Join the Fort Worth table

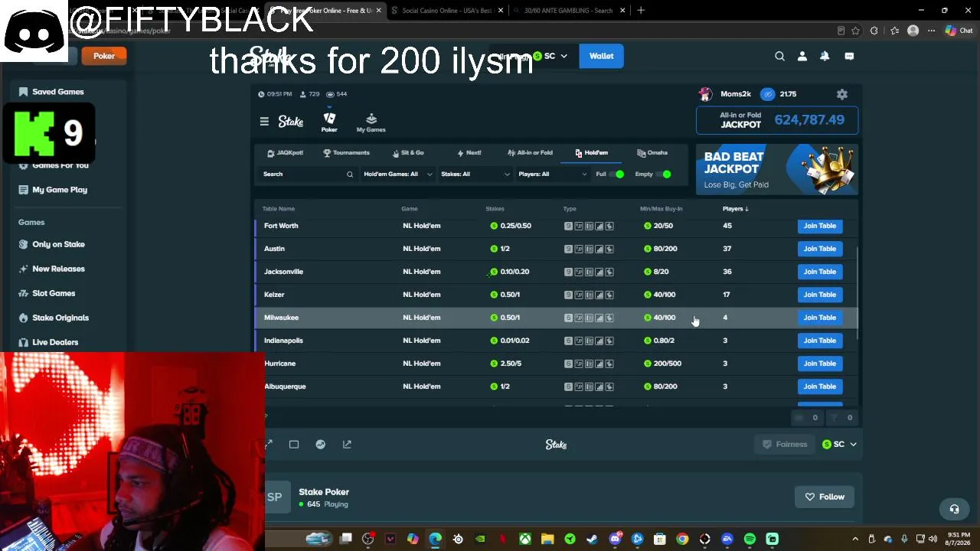click(819, 226)
